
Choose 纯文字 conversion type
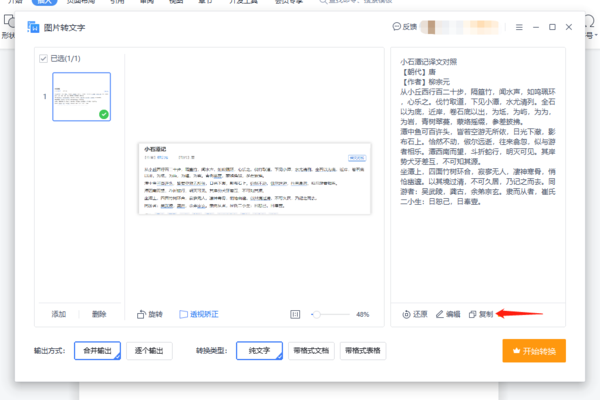click(259, 351)
